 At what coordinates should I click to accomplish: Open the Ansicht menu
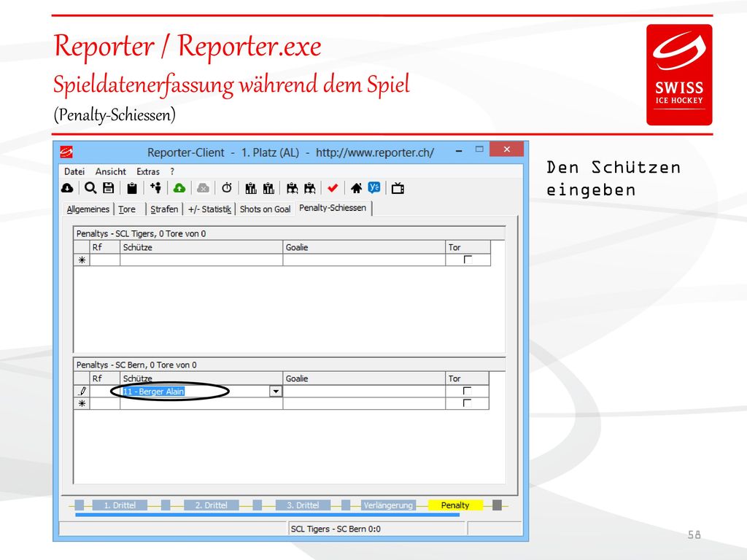point(111,171)
